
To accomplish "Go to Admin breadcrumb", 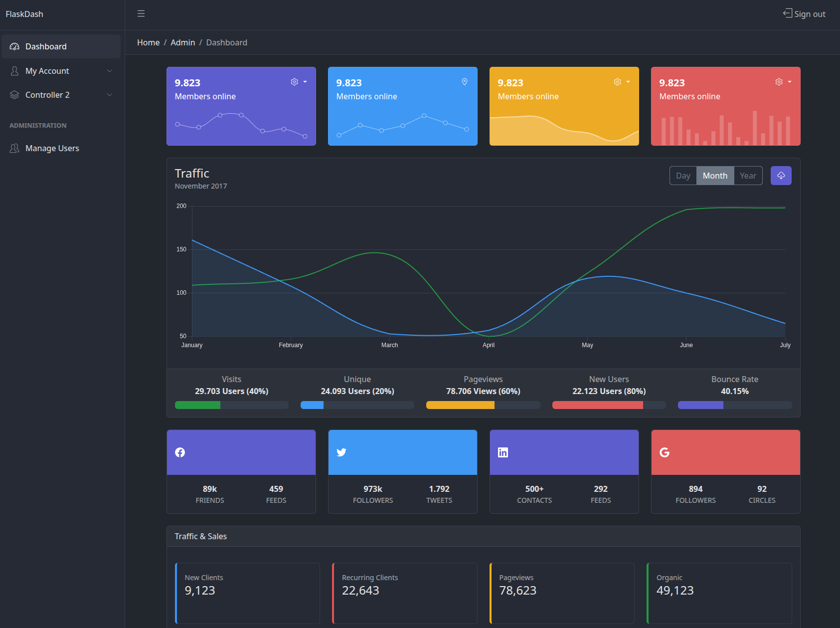I will point(183,42).
